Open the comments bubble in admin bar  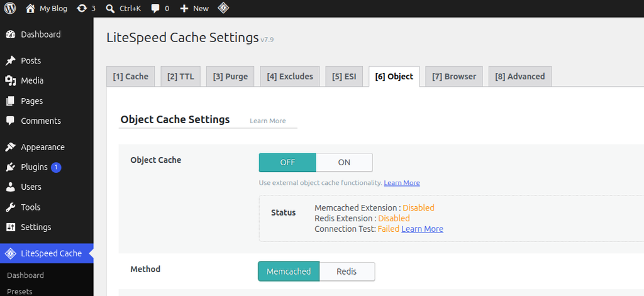tap(156, 8)
